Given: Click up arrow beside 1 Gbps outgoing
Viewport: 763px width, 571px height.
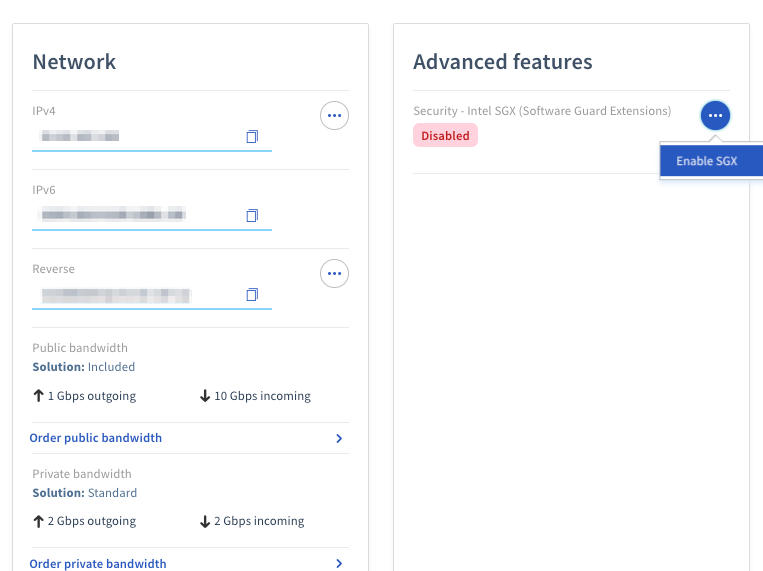Looking at the screenshot, I should click(x=38, y=396).
